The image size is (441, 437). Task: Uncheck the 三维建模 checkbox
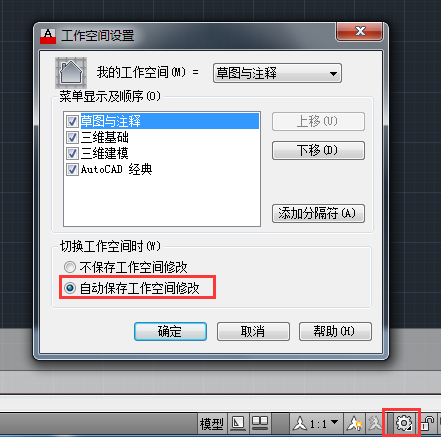(72, 153)
